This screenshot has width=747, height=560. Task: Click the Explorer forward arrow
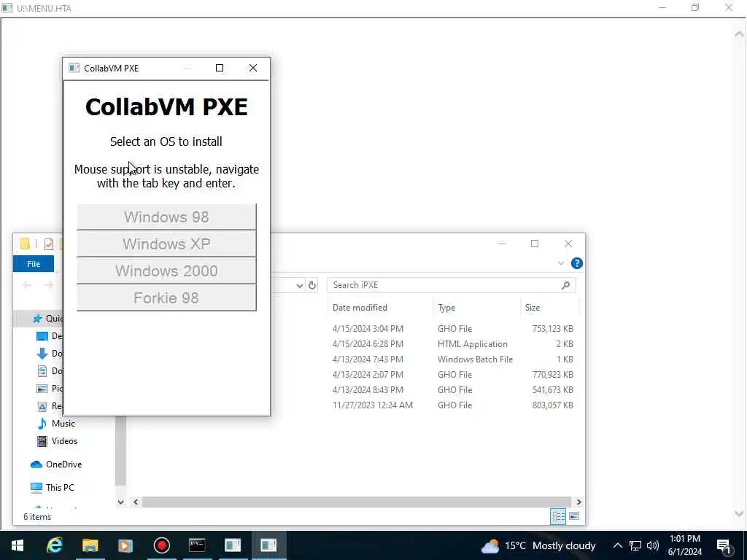(x=49, y=285)
